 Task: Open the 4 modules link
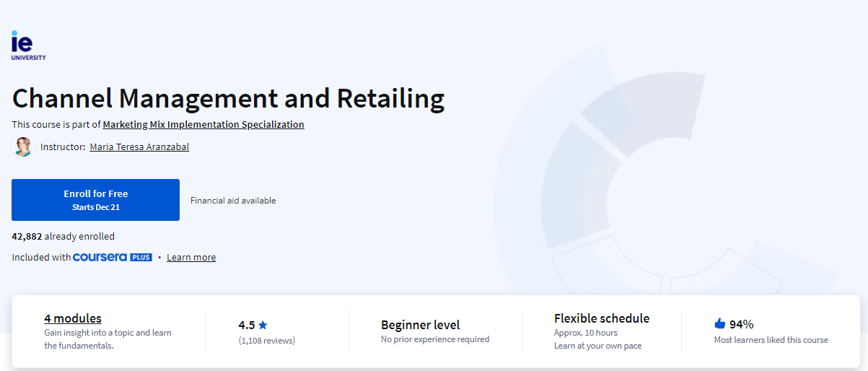pos(73,318)
